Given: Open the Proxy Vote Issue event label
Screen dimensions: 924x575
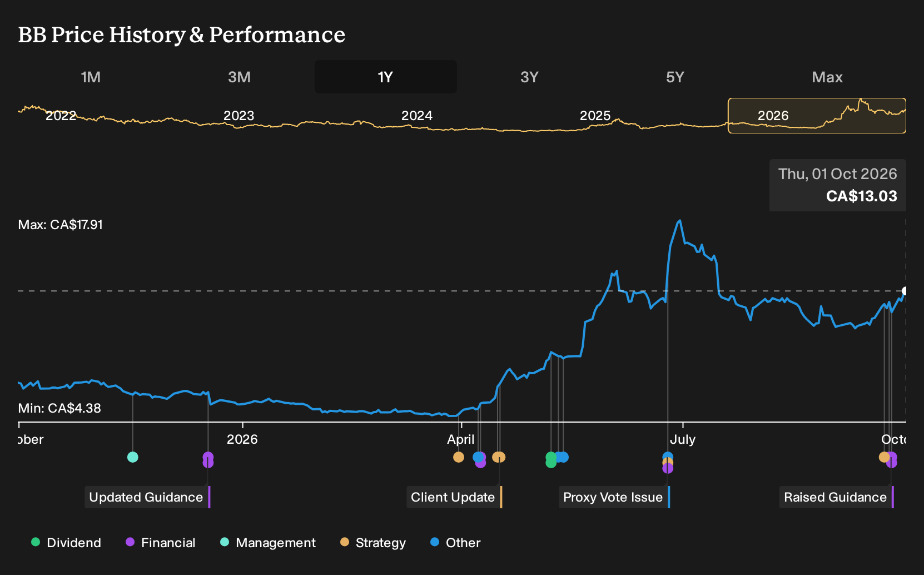Looking at the screenshot, I should pyautogui.click(x=614, y=497).
